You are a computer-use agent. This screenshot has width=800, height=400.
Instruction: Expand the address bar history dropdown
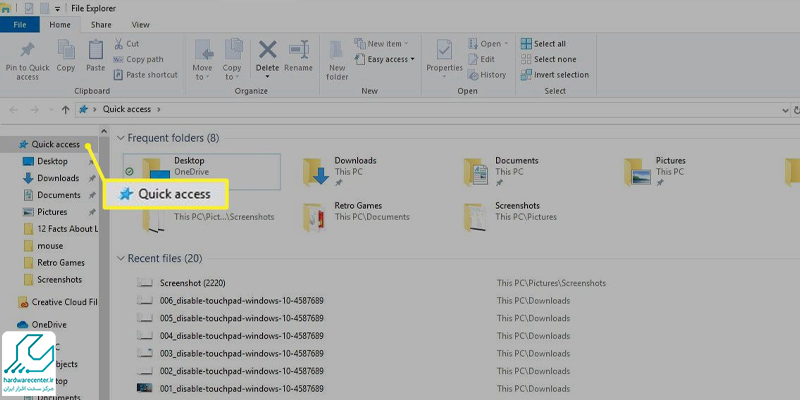(x=785, y=110)
